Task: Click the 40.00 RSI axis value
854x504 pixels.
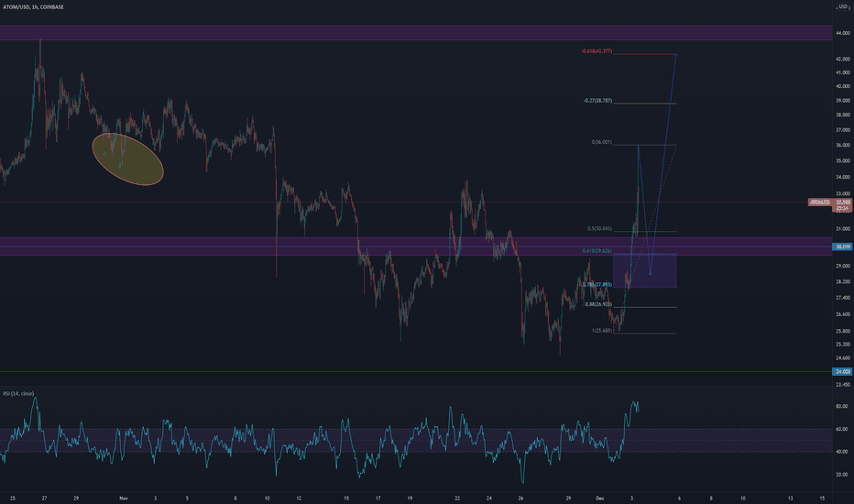Action: [841, 452]
